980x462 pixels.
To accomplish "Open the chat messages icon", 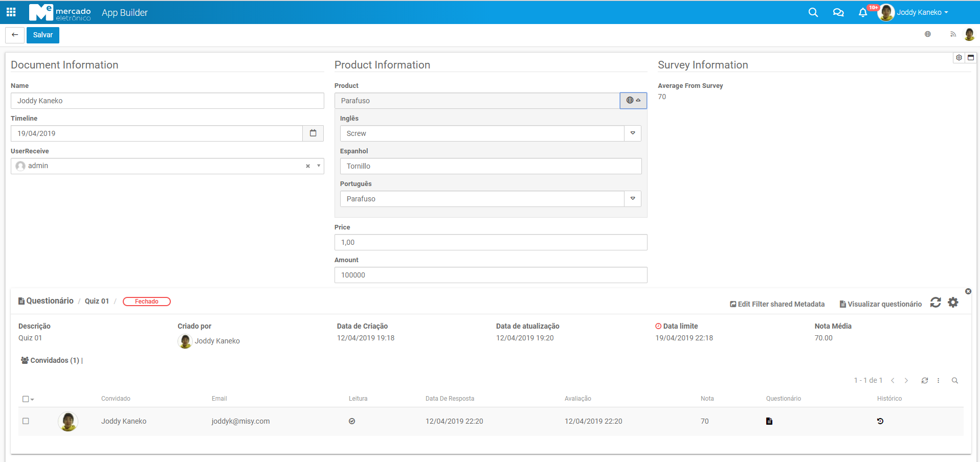I will (x=838, y=12).
